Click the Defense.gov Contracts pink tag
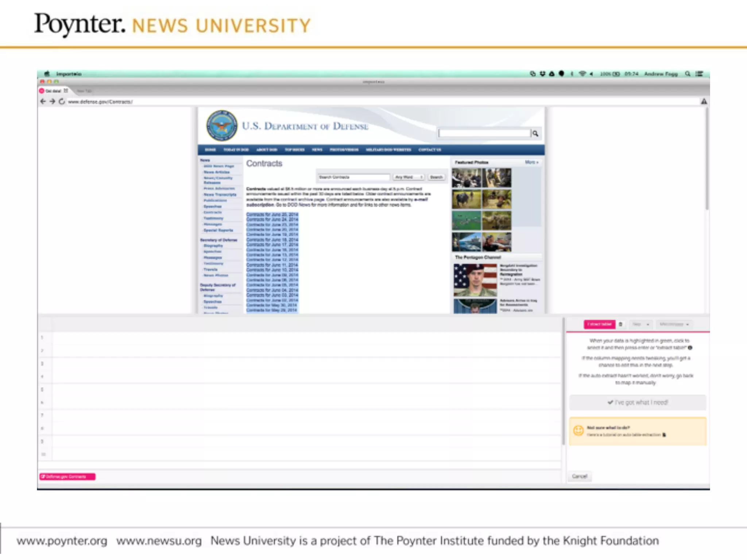The height and width of the screenshot is (560, 747). click(x=67, y=477)
